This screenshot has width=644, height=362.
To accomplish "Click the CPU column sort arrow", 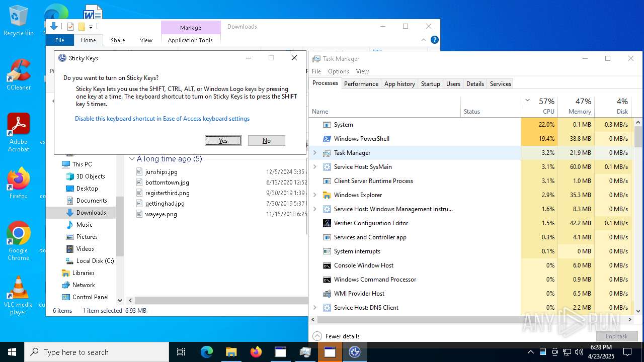I will pyautogui.click(x=527, y=100).
